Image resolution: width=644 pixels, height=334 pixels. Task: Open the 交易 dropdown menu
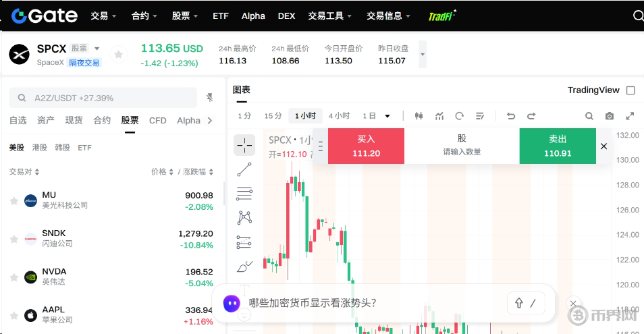[103, 16]
